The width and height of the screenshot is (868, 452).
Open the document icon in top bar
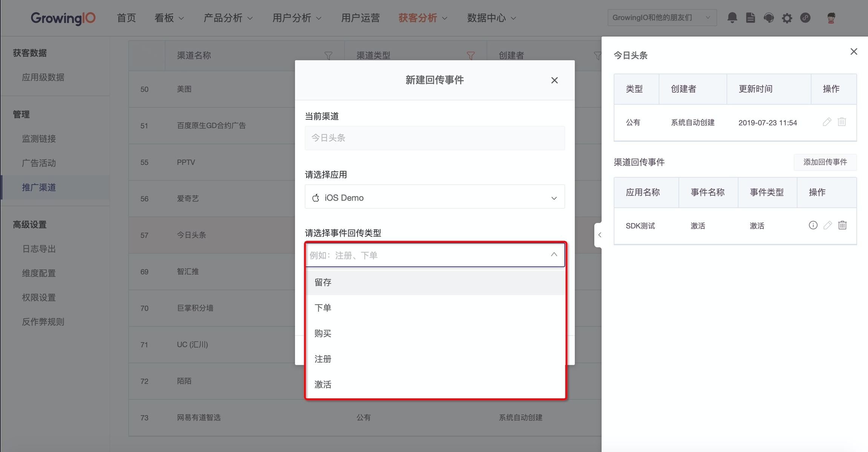point(750,18)
